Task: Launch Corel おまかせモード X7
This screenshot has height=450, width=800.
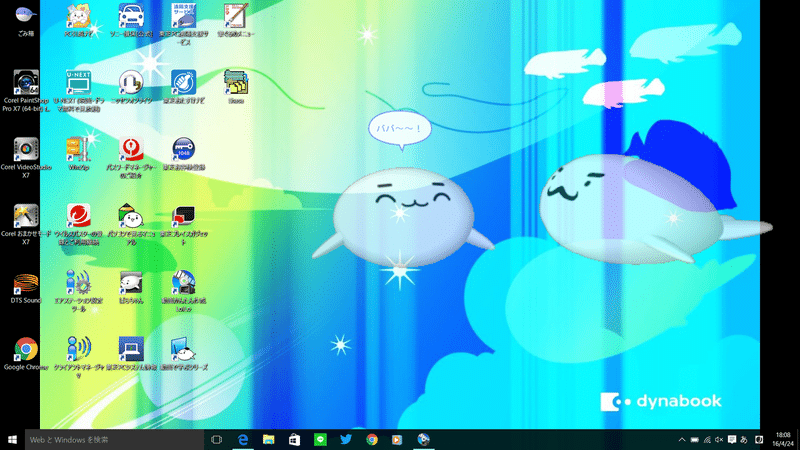Action: click(26, 216)
